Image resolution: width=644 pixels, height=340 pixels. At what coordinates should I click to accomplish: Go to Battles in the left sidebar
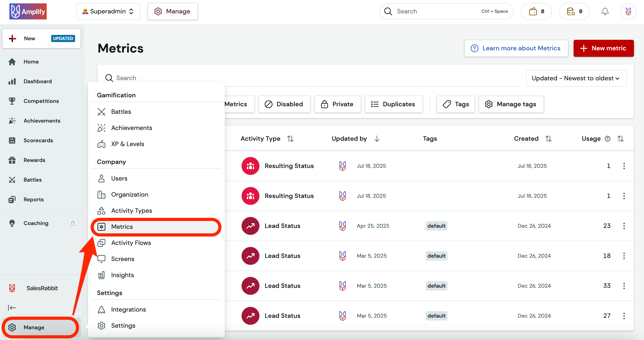[x=42, y=180]
